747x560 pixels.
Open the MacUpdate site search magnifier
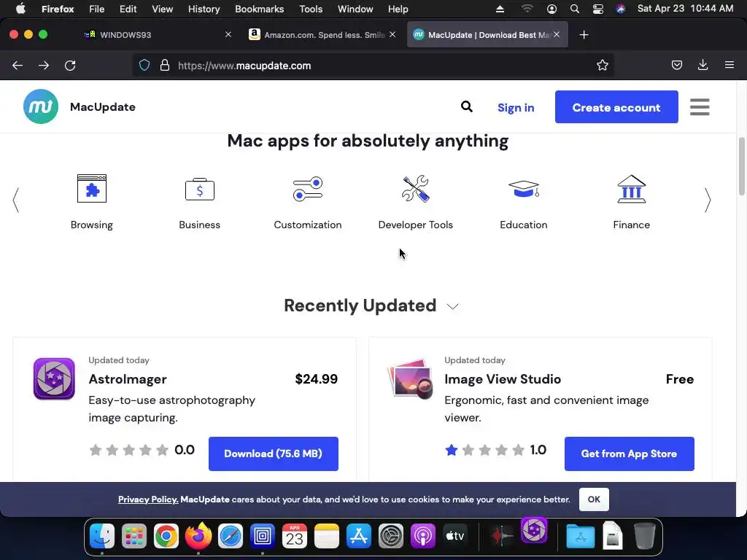point(467,106)
